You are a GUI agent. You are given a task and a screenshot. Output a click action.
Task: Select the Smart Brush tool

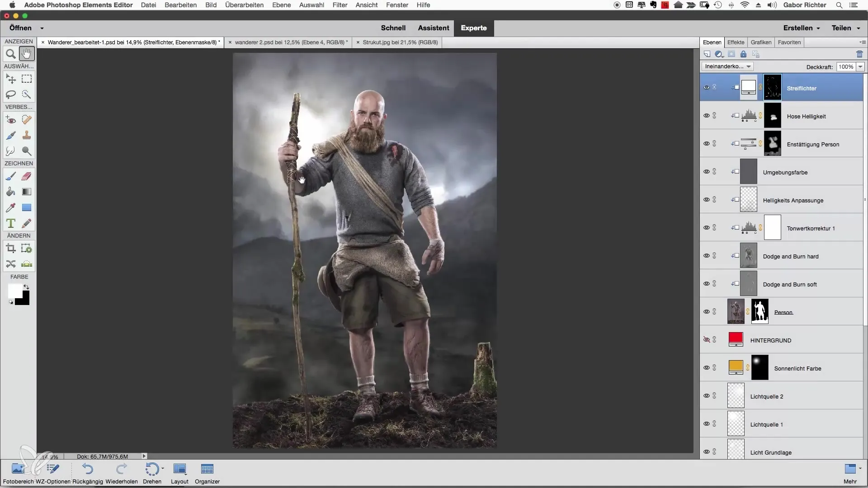click(11, 135)
